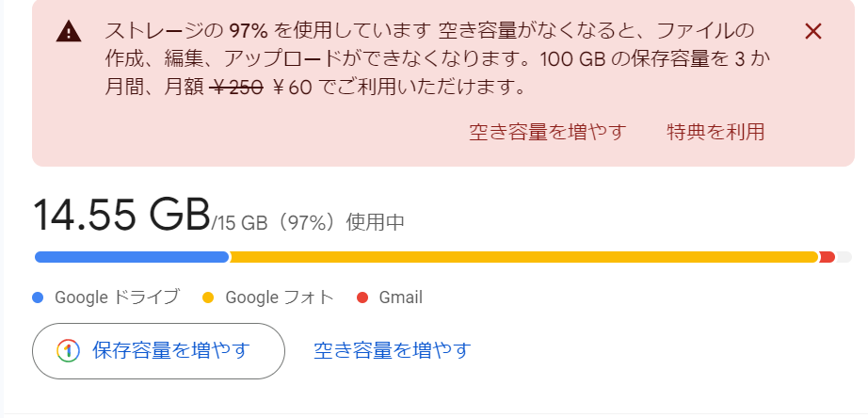Click the yellow legend dot for Google フォト
868x418 pixels.
209,297
